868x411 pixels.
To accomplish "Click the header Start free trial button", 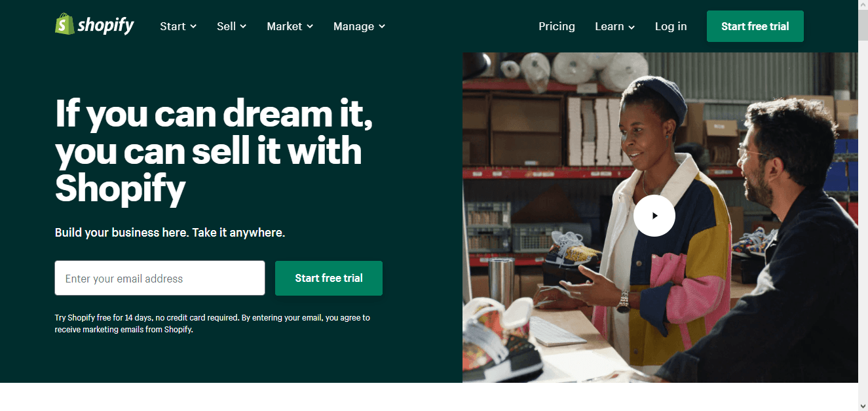I will click(755, 26).
